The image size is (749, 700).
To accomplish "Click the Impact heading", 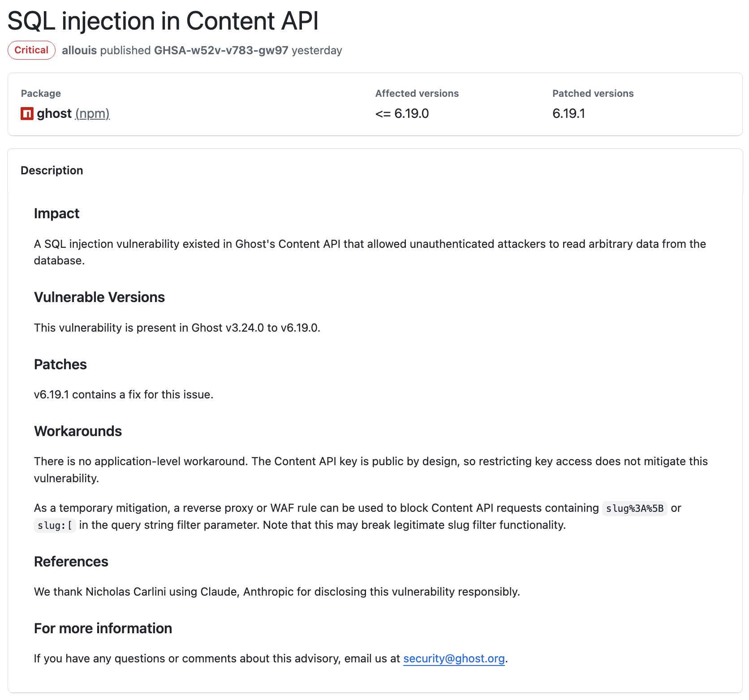I will (x=56, y=213).
